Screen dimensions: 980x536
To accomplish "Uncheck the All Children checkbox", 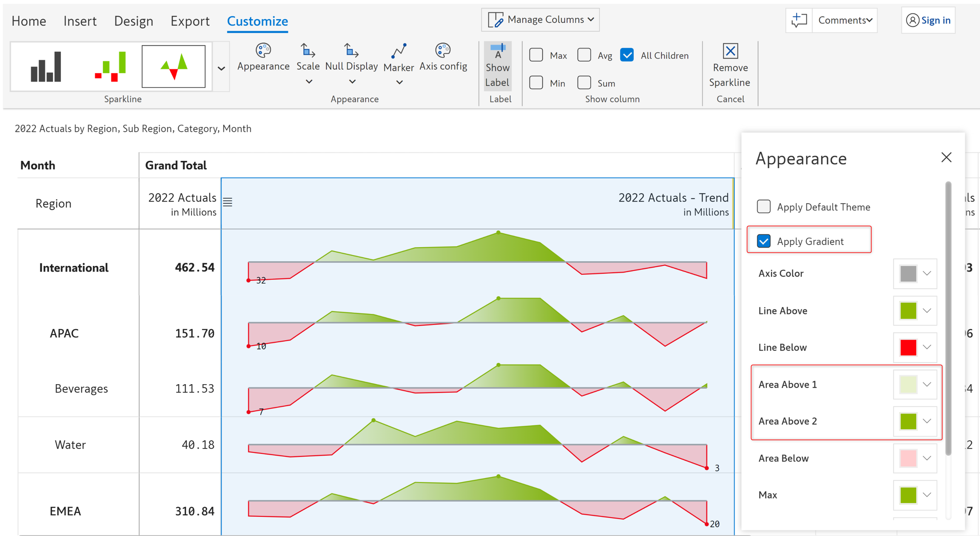I will (x=627, y=55).
